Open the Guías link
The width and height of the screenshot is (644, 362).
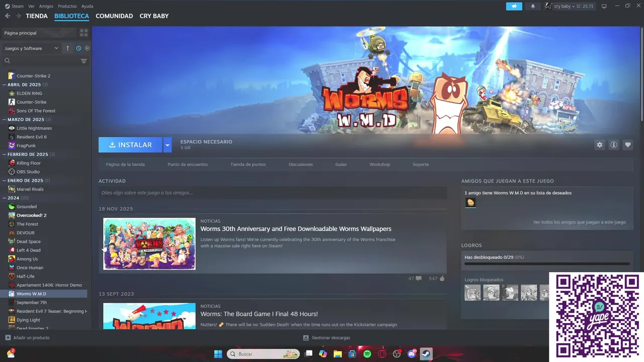point(341,164)
